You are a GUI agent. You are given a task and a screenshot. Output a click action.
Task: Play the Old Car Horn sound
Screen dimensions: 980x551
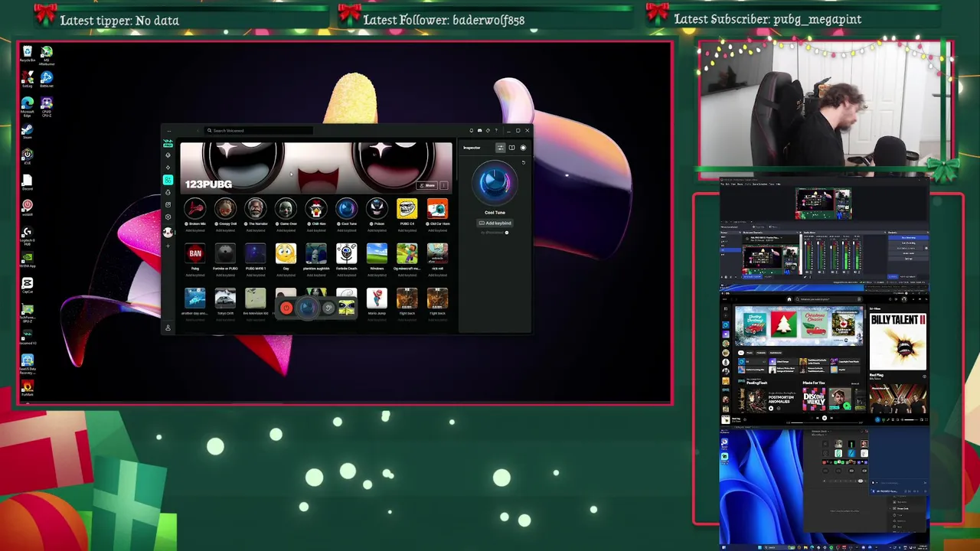(437, 208)
